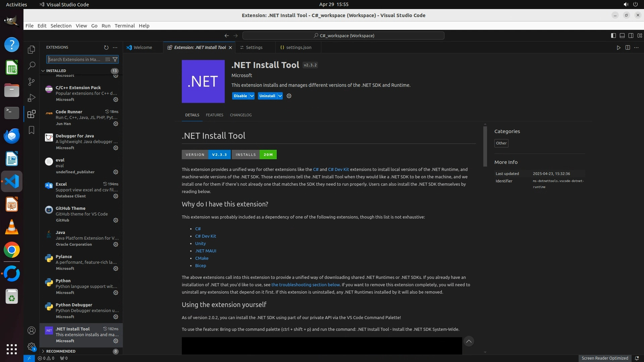The image size is (644, 362).
Task: Open the Accounts icon in activity bar
Action: click(x=32, y=330)
